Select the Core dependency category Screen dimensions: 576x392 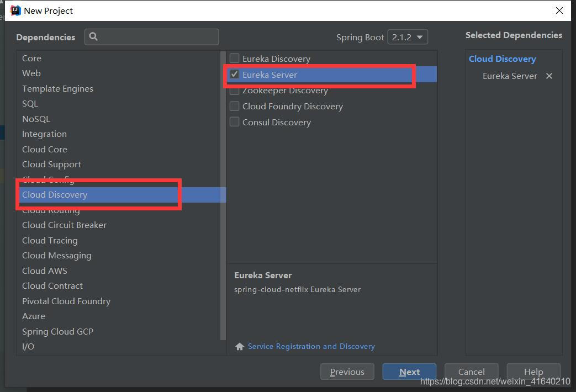click(x=118, y=58)
